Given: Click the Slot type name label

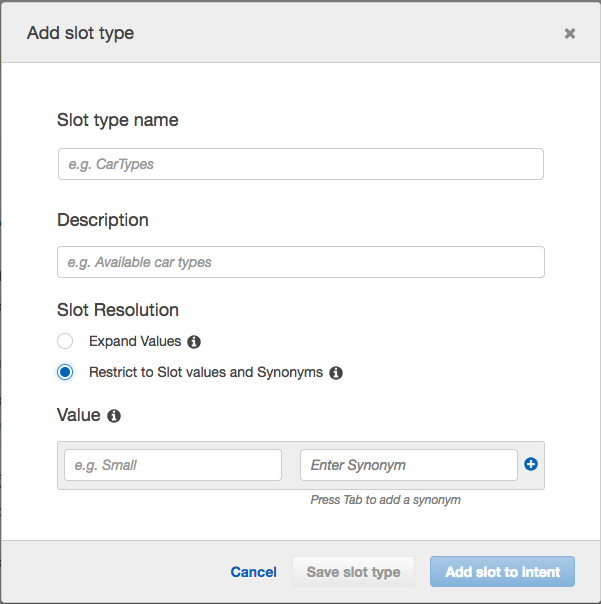Looking at the screenshot, I should pyautogui.click(x=118, y=120).
